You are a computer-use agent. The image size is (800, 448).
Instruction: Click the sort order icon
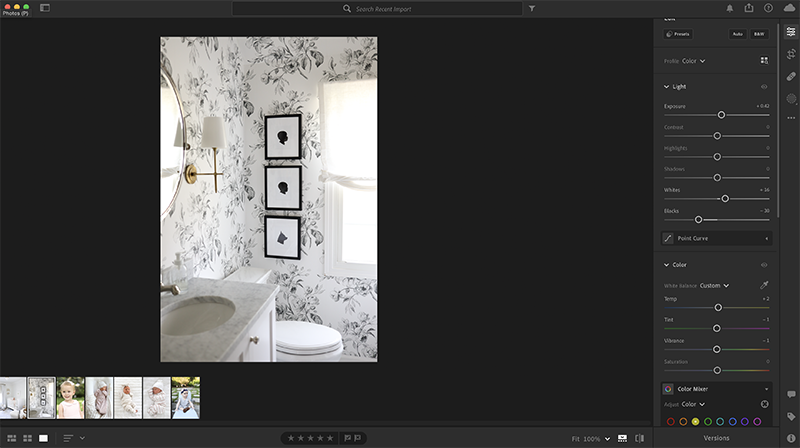click(x=68, y=438)
